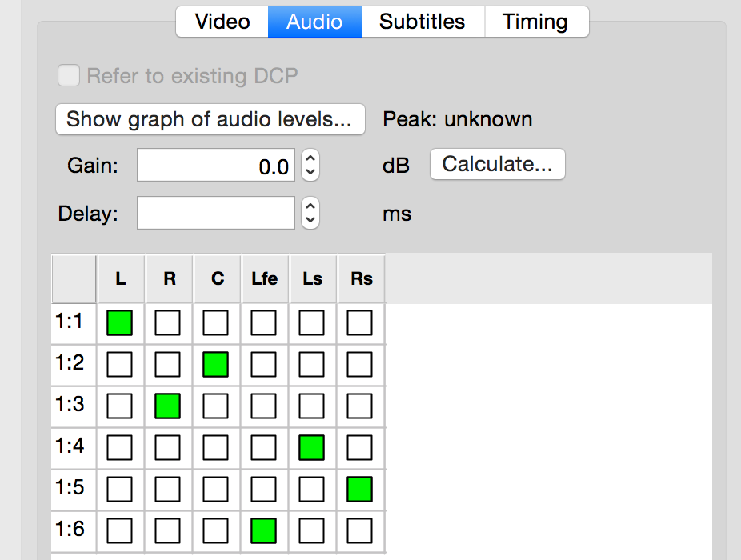The image size is (741, 560).
Task: Select the Audio tab
Action: coord(314,22)
